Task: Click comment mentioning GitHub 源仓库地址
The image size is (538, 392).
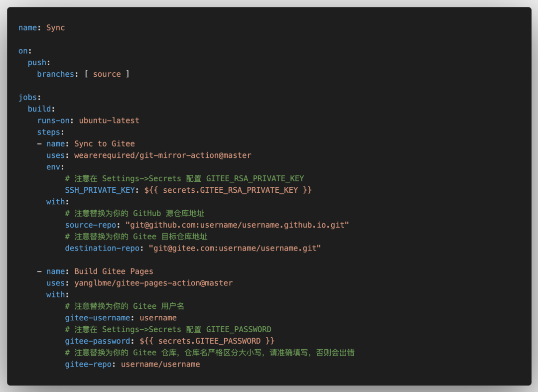Action: [134, 214]
